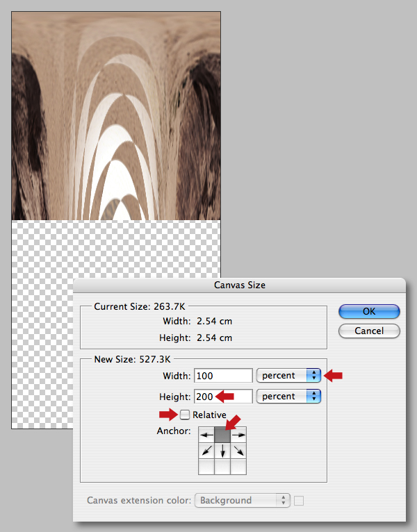Select the middle-left diagonal anchor arrow
The height and width of the screenshot is (532, 417).
206,451
